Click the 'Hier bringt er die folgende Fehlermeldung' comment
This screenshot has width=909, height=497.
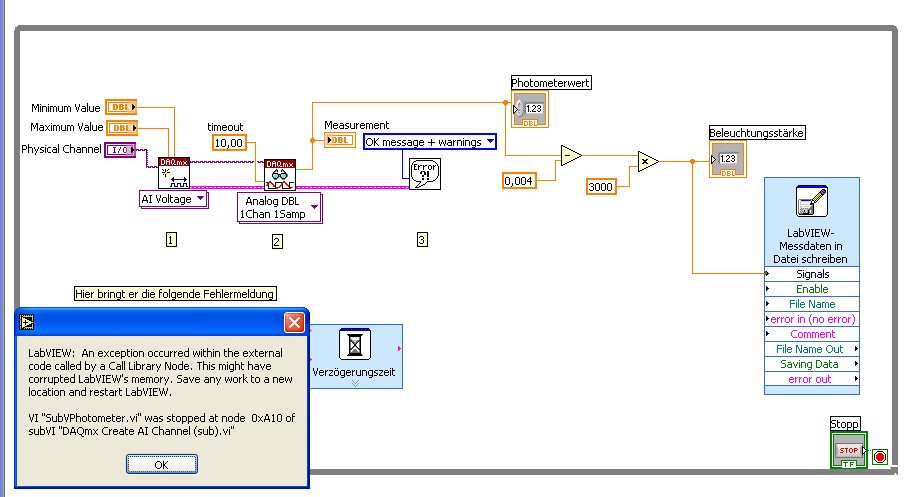click(x=175, y=294)
